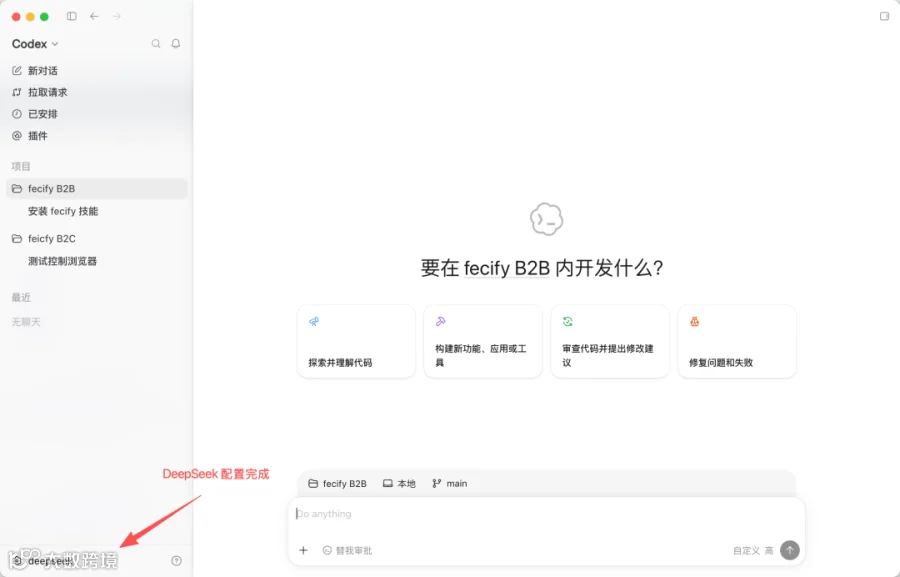Open the 插件 plugins page
This screenshot has height=577, width=900.
pyautogui.click(x=96, y=136)
